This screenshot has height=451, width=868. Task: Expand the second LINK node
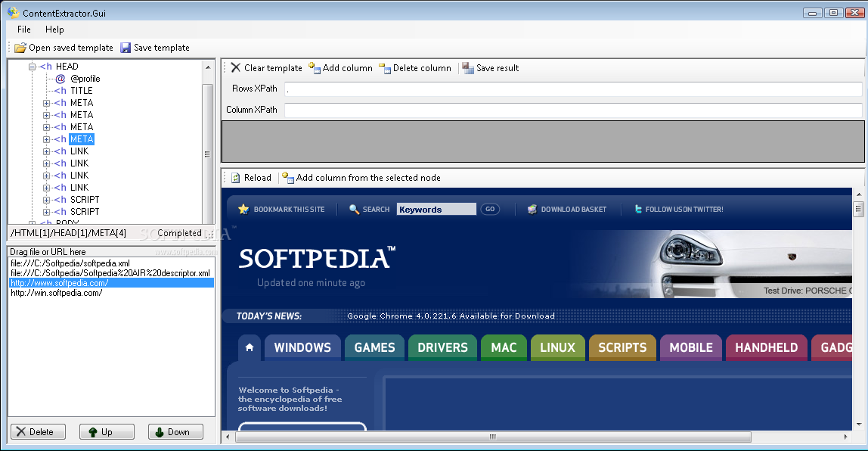pos(47,163)
